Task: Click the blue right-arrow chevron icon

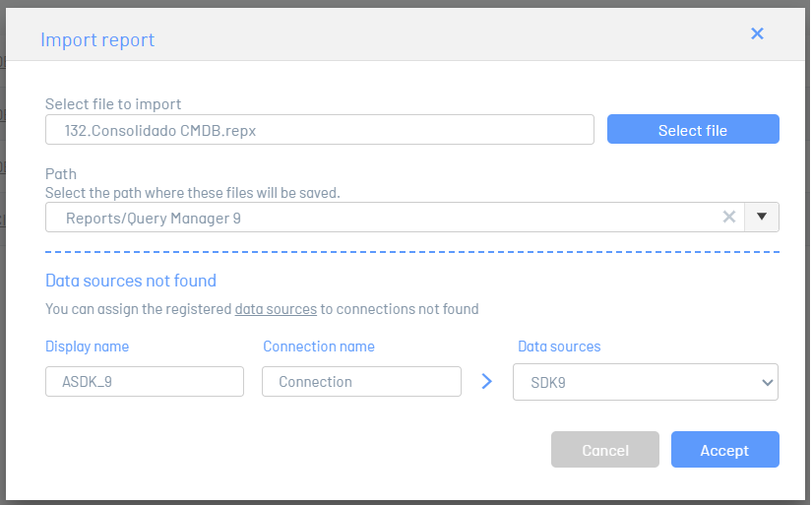Action: (487, 382)
